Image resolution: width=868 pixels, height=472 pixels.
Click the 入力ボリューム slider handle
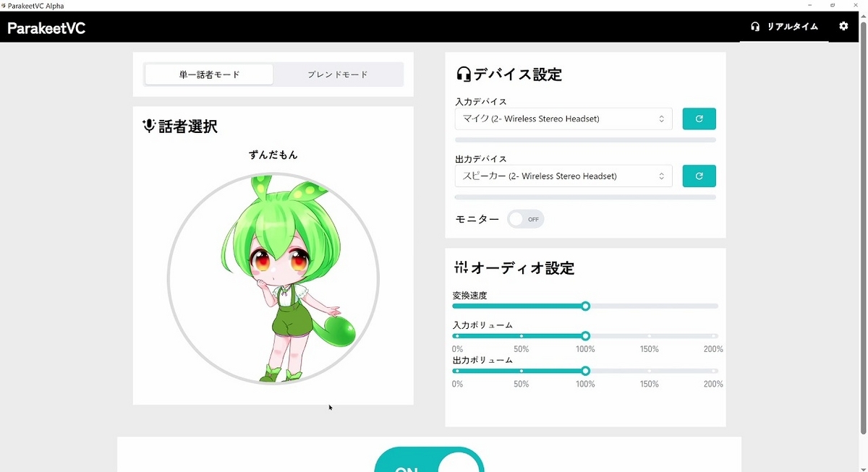click(586, 336)
